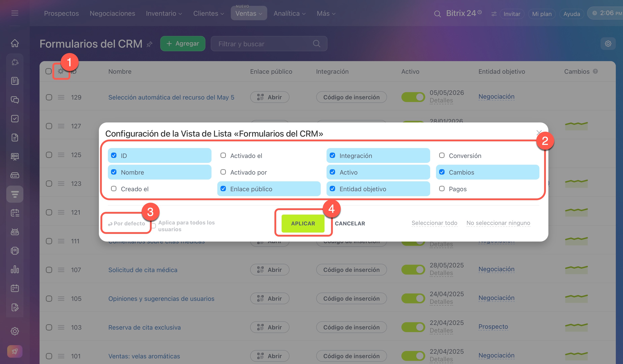The image size is (623, 364).
Task: Expand the Inventario dropdown menu
Action: pyautogui.click(x=164, y=13)
